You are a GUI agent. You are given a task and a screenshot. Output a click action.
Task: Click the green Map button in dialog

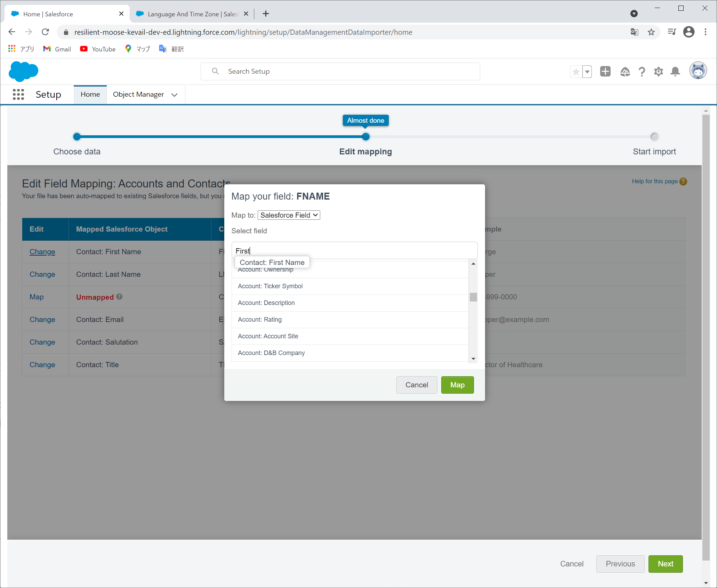pyautogui.click(x=457, y=385)
